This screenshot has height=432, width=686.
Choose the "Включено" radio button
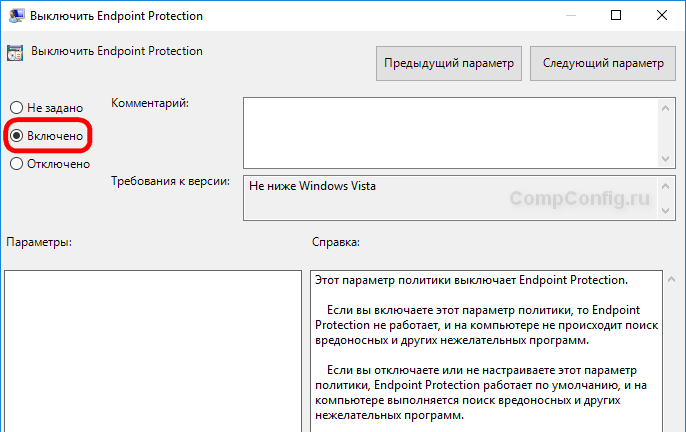pos(16,135)
